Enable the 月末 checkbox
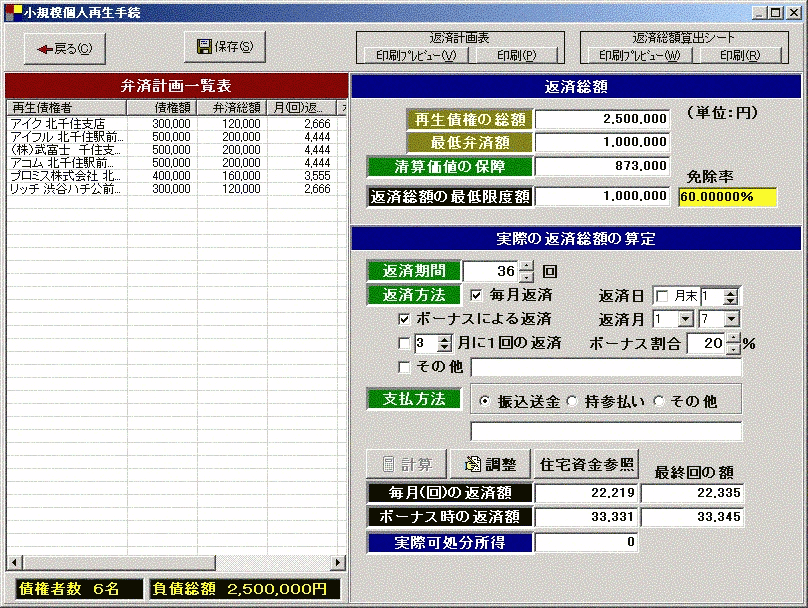Viewport: 808px width, 608px height. point(662,296)
